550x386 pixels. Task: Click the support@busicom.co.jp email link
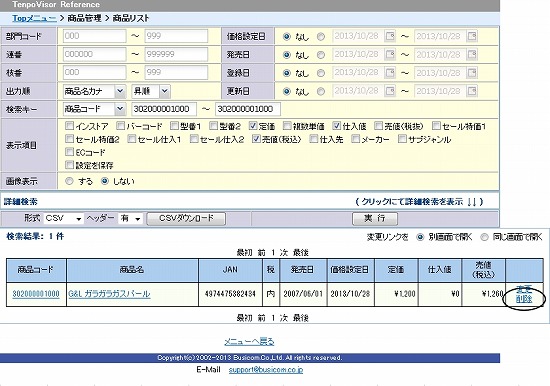pyautogui.click(x=266, y=370)
